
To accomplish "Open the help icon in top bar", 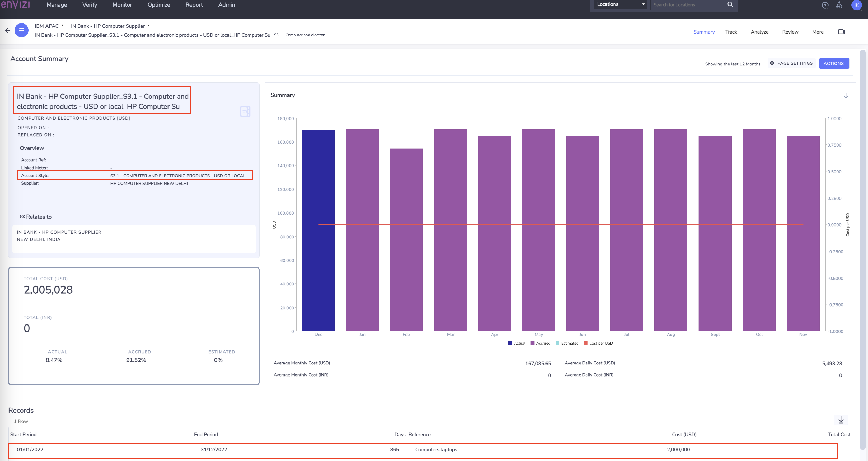I will (x=825, y=5).
